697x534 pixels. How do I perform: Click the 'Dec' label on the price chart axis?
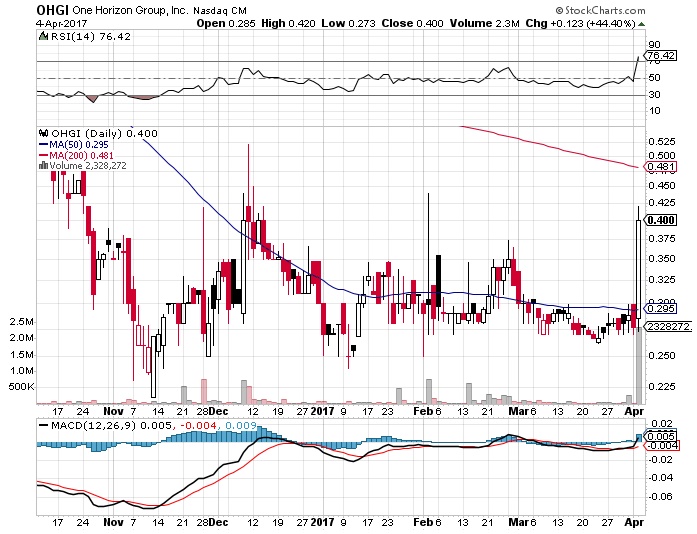click(219, 411)
